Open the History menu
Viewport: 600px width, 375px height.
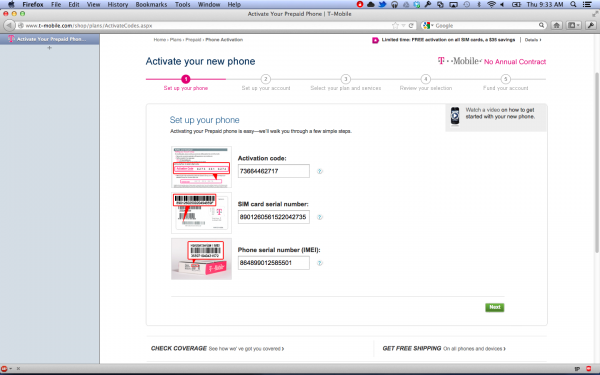117,5
